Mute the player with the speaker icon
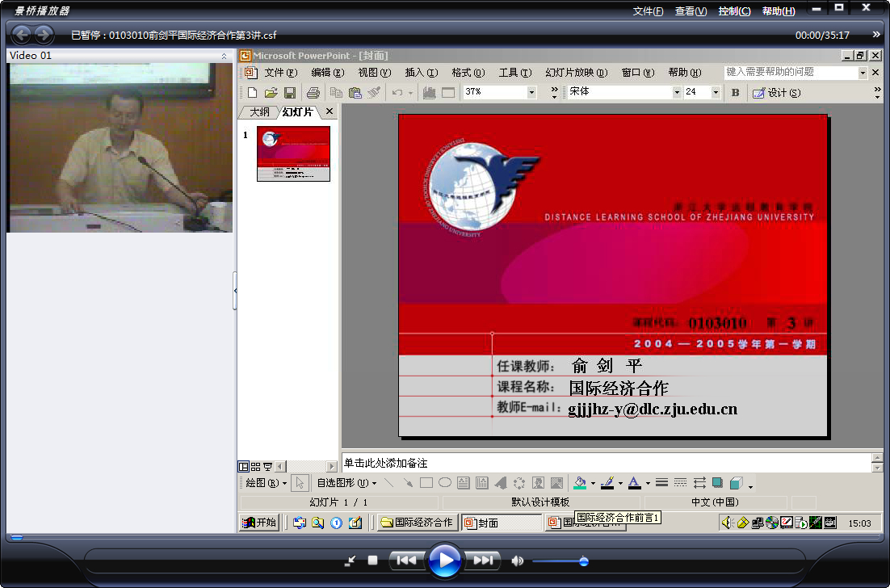Viewport: 890px width, 588px height. pyautogui.click(x=517, y=561)
